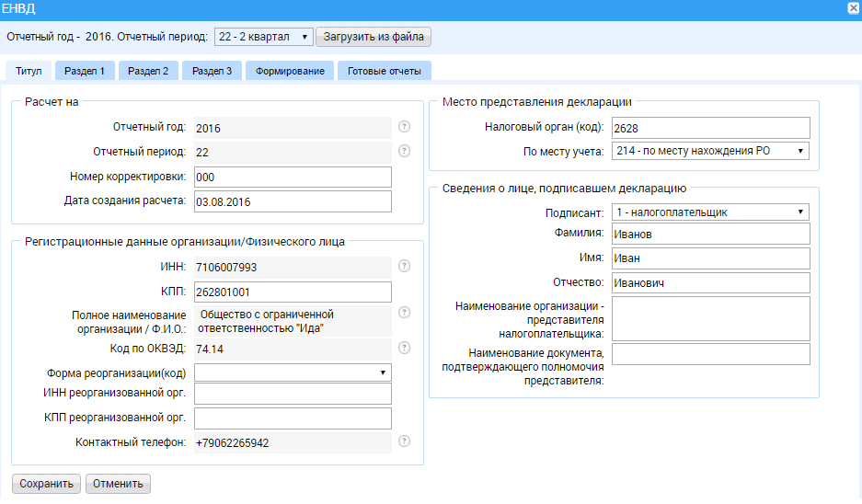
Task: Click the Дата создания расчета input field
Action: point(293,201)
